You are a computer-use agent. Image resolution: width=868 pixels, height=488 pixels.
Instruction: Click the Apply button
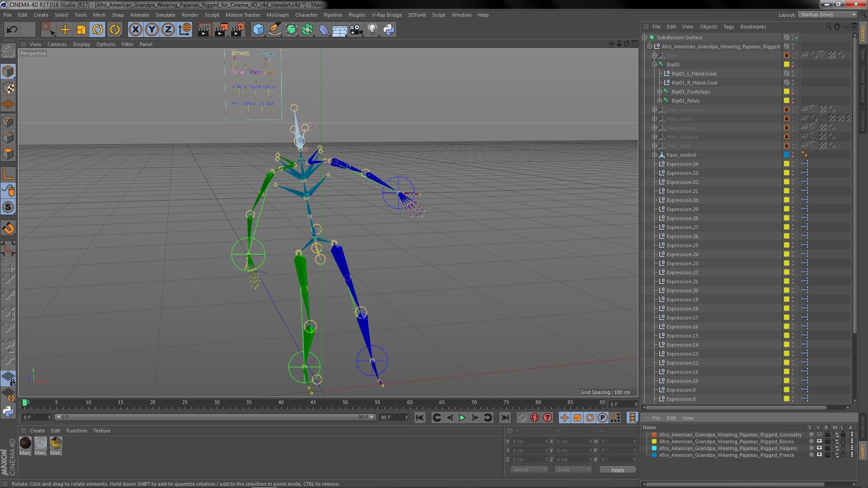pyautogui.click(x=618, y=470)
